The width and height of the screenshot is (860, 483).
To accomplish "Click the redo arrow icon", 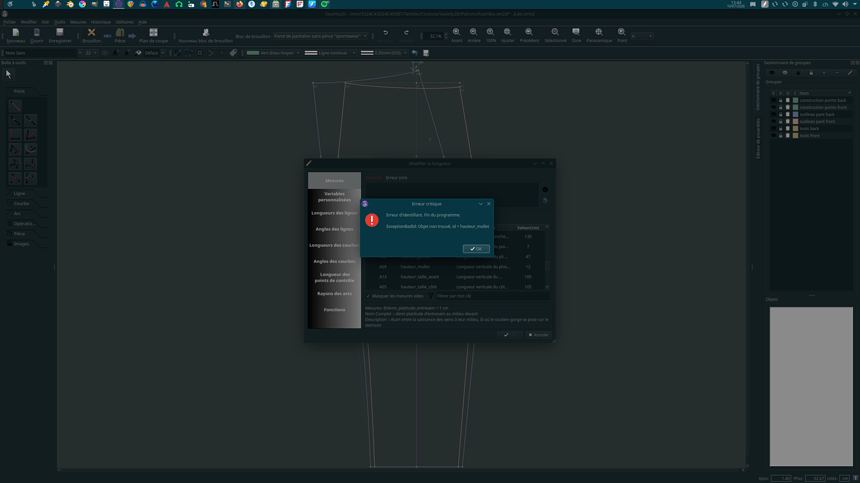I will point(406,33).
